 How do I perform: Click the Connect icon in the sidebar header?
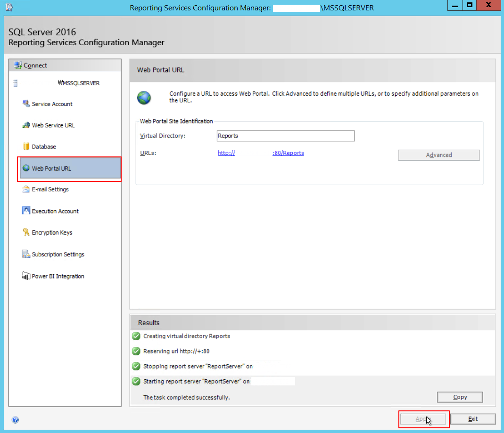(x=18, y=65)
